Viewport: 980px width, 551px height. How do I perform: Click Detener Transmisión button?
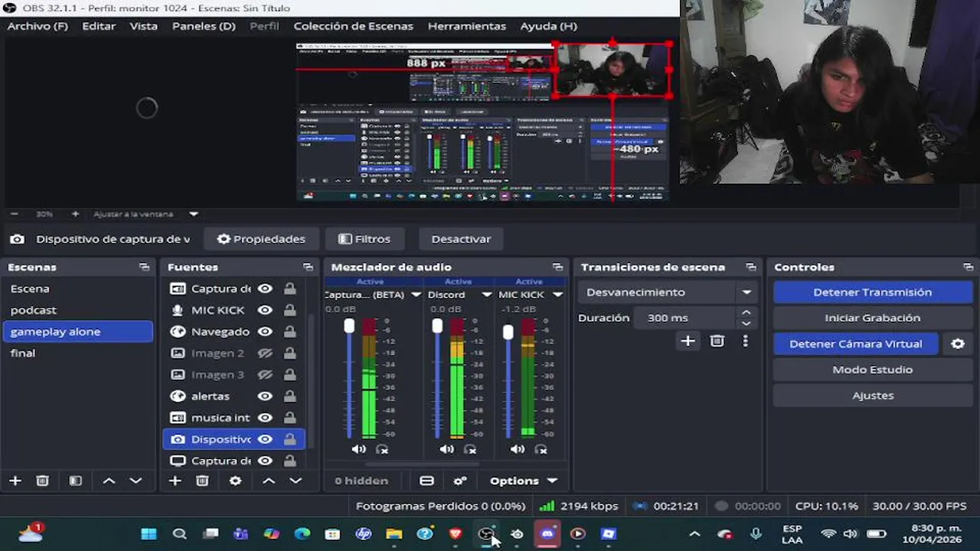873,292
